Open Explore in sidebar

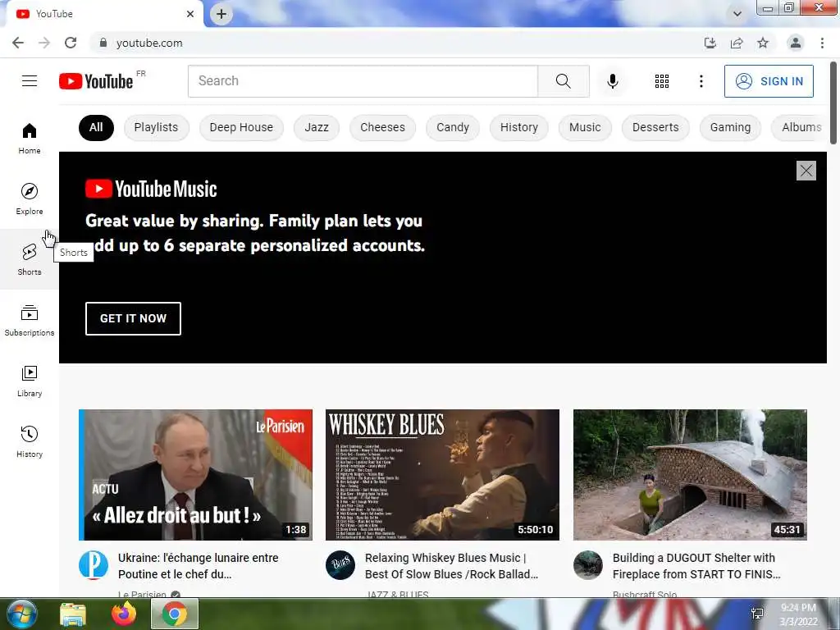pyautogui.click(x=30, y=199)
